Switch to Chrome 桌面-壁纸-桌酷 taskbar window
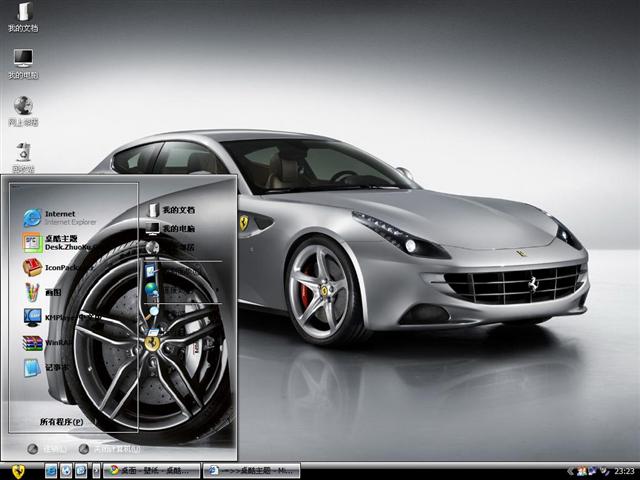Screen dimensions: 640x480 (151, 471)
